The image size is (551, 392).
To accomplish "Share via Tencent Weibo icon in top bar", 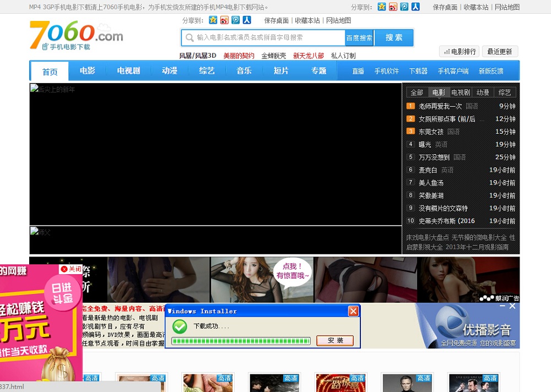I will [404, 7].
